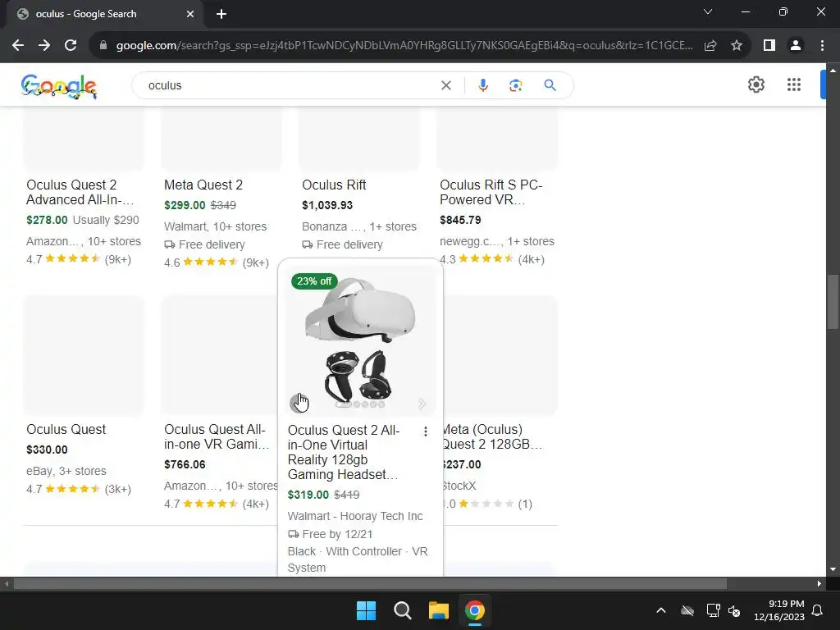Click the Oculus Quest 2 headset image
The width and height of the screenshot is (840, 630).
pyautogui.click(x=360, y=342)
